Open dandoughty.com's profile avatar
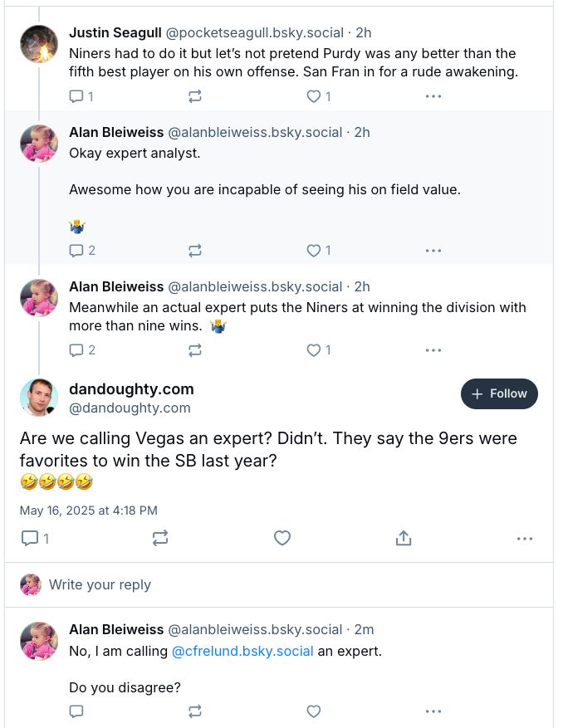This screenshot has height=728, width=568. coord(39,398)
